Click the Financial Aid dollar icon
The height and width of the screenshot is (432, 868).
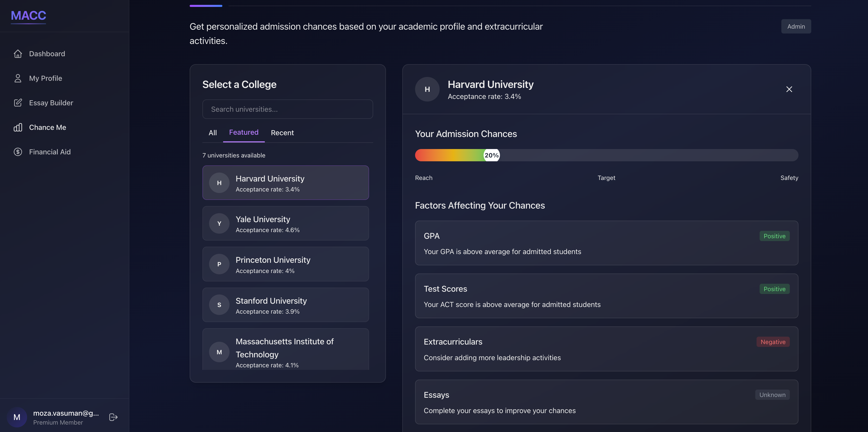pos(18,152)
